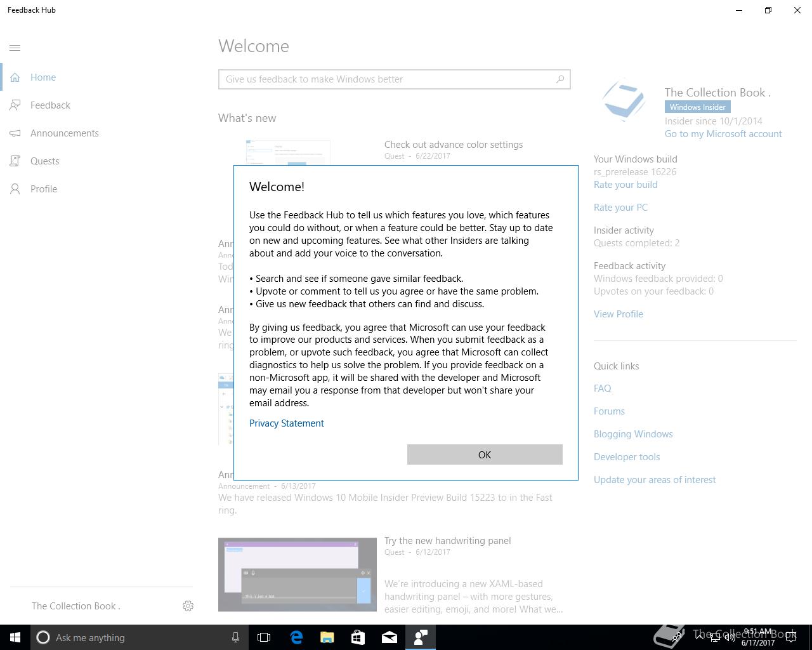Open Microsoft Store from taskbar

358,637
